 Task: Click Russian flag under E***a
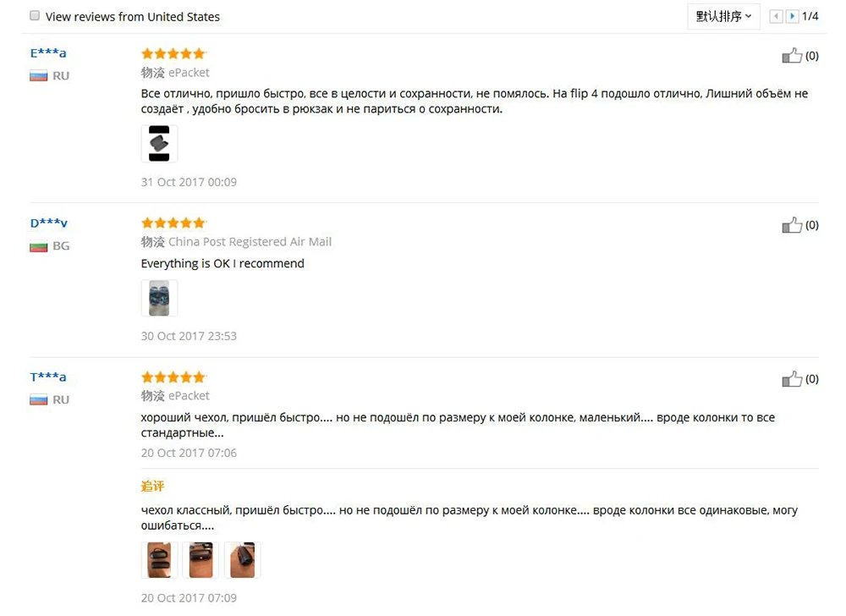coord(38,76)
